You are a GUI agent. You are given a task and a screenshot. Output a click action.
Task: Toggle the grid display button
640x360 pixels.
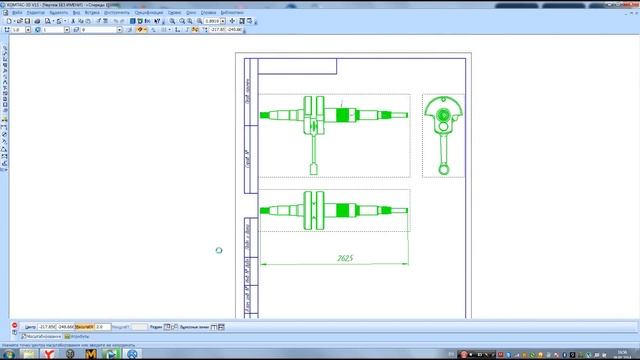(x=164, y=30)
